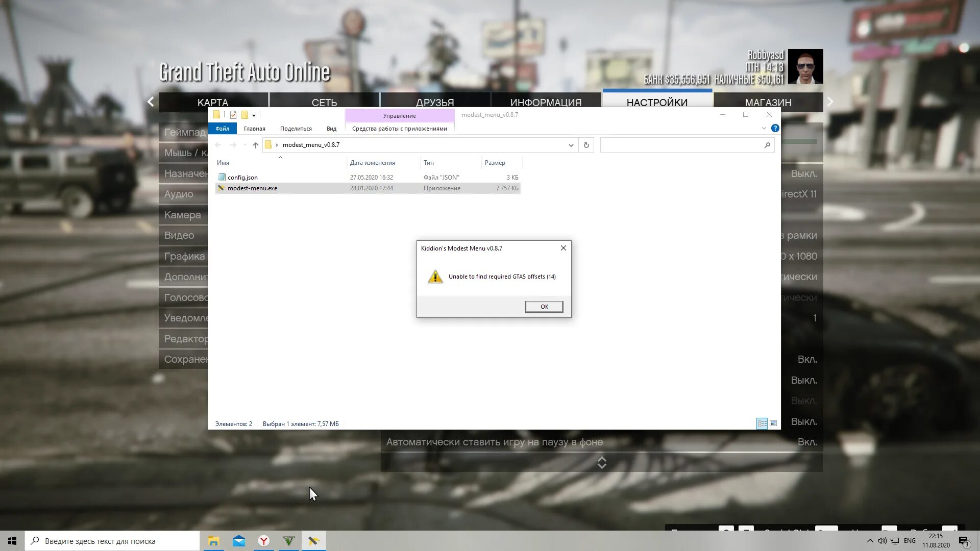The image size is (980, 551).
Task: Open Mail app from taskbar
Action: [238, 541]
